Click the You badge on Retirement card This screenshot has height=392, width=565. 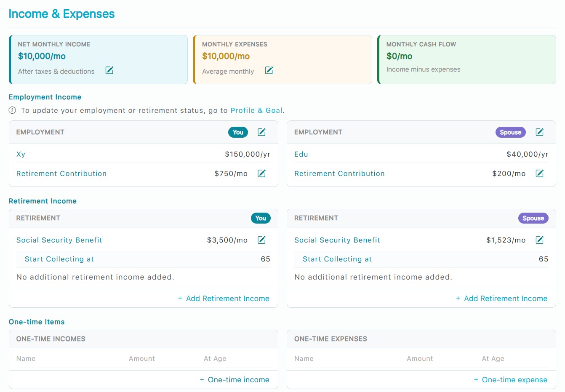pyautogui.click(x=261, y=218)
